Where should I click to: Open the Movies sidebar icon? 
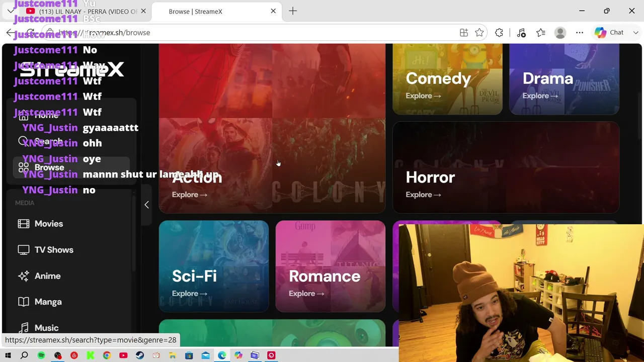(24, 224)
